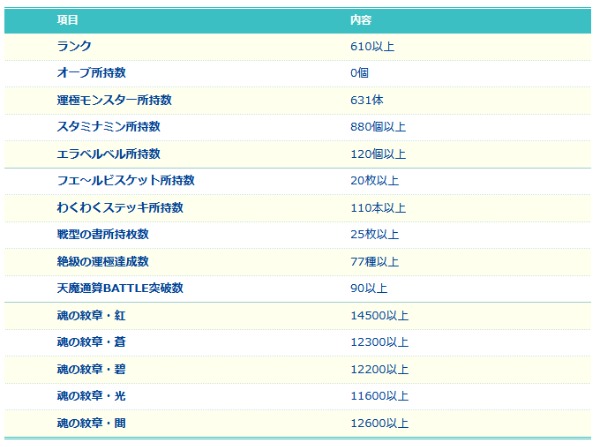Click the 77種以上 value
This screenshot has width=600, height=447.
point(375,262)
